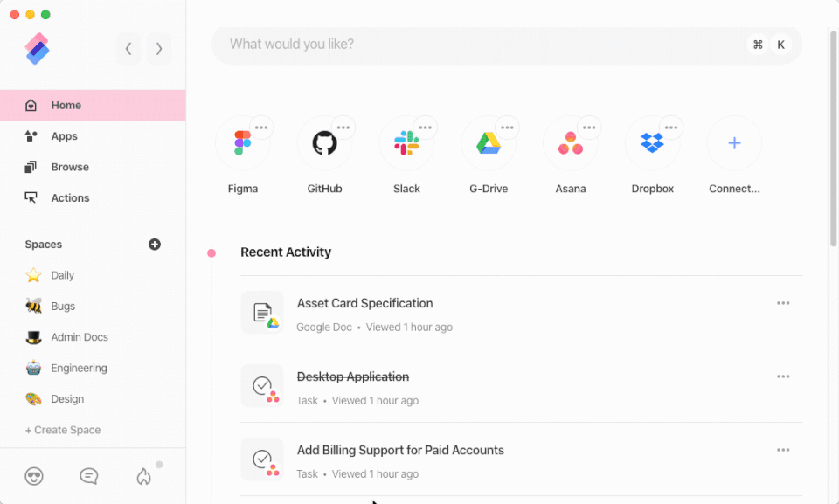This screenshot has height=504, width=839.
Task: Click the command key shortcut badge
Action: click(758, 45)
